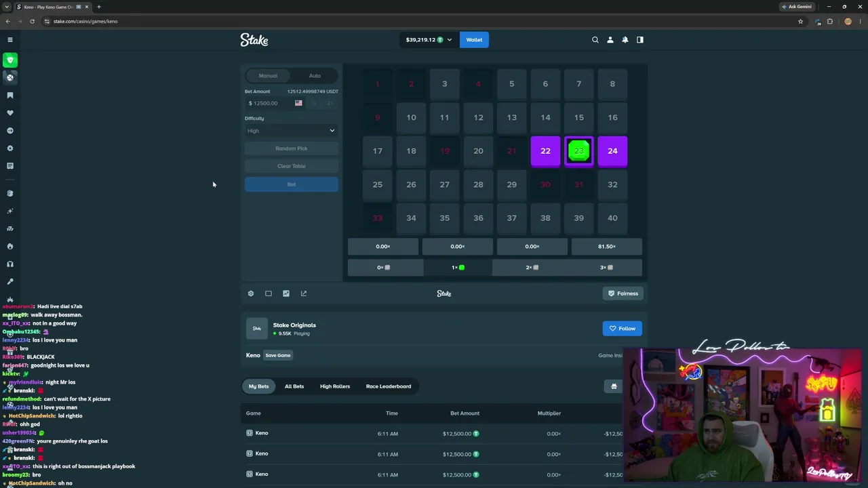This screenshot has height=488, width=868.
Task: Open Chrome profile avatar
Action: point(848,21)
